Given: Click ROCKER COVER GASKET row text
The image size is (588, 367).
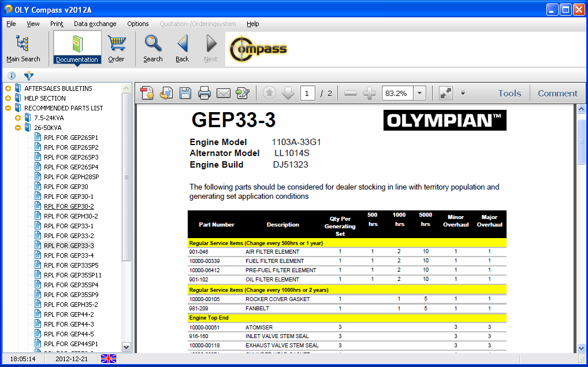Looking at the screenshot, I should 277,299.
